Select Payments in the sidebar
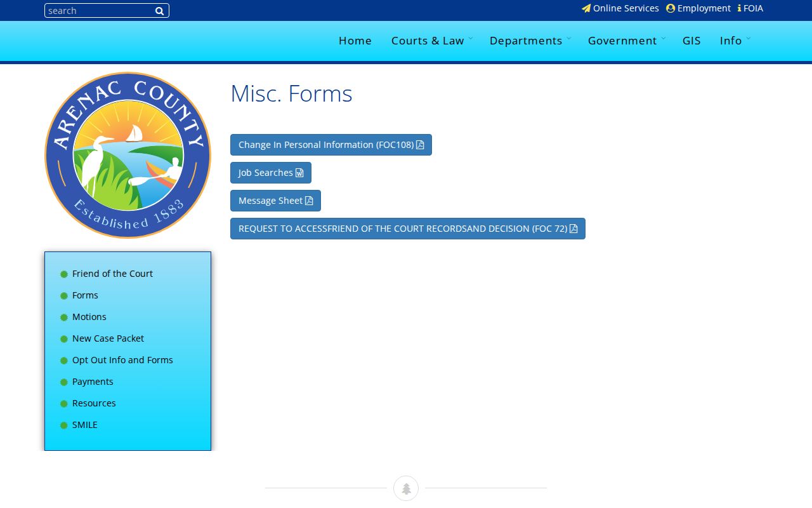 tap(93, 382)
